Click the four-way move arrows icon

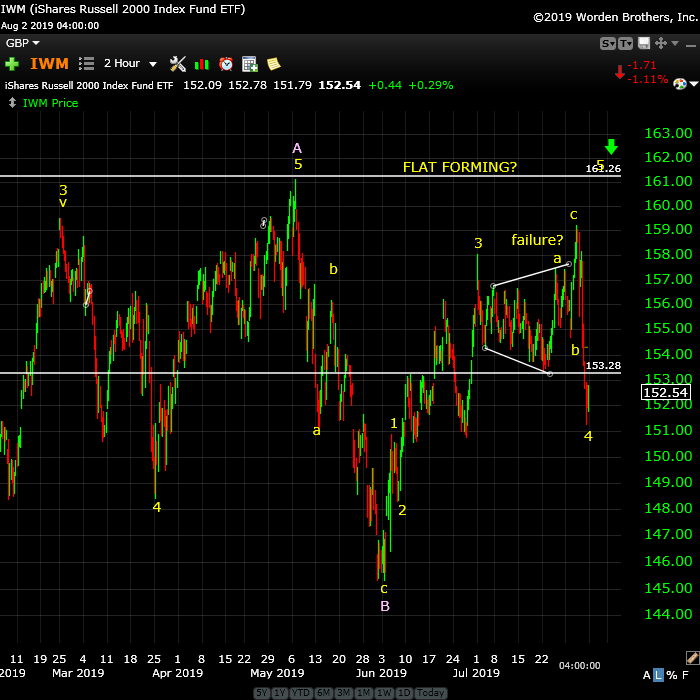point(661,43)
